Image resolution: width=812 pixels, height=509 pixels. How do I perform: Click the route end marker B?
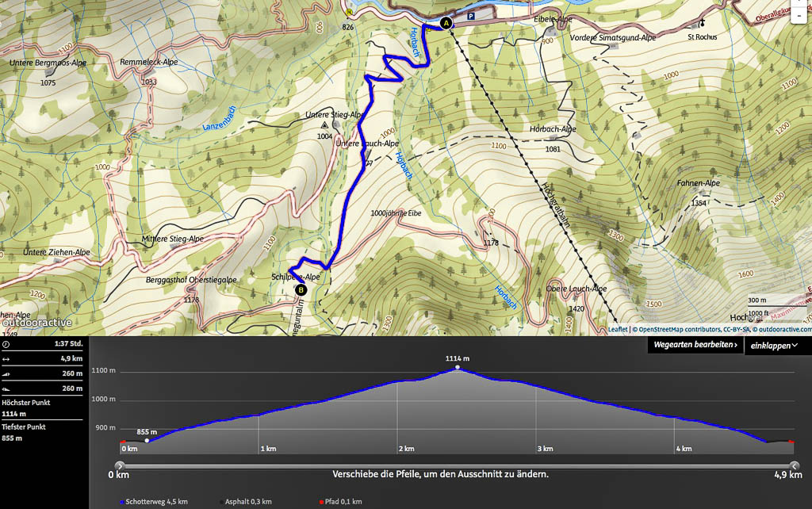(301, 290)
